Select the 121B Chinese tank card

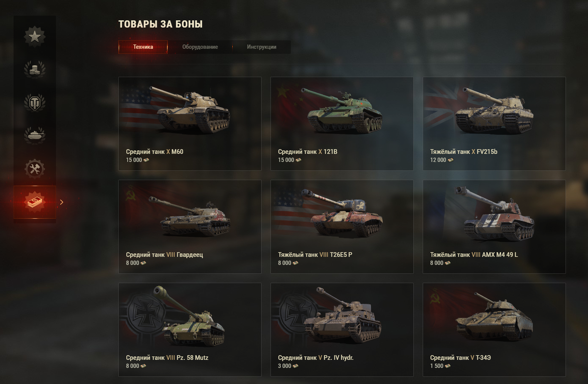point(342,123)
